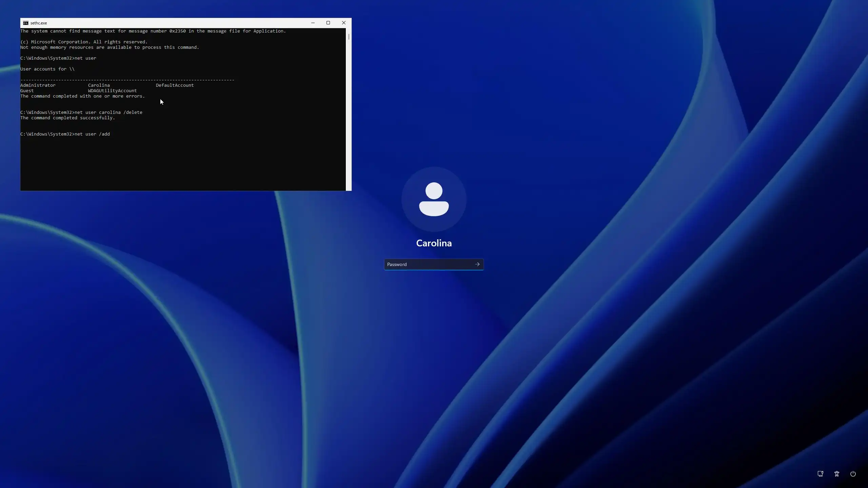The width and height of the screenshot is (868, 488).
Task: Click 'WDAGUtilityAccount' in the console output
Action: 112,91
